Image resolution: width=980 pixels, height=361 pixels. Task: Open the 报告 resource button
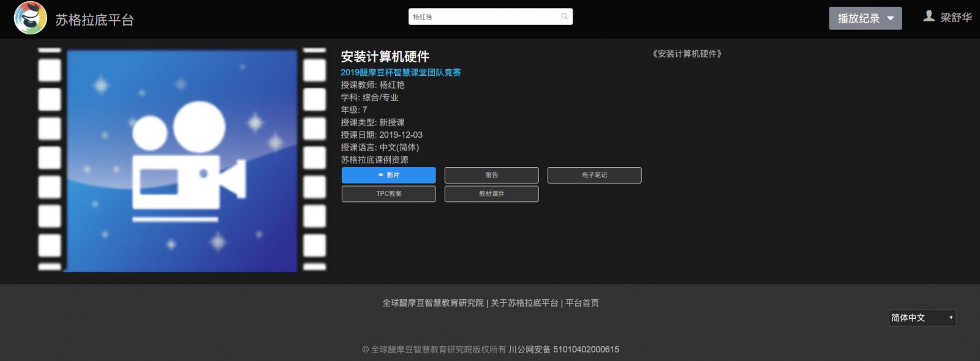point(491,175)
